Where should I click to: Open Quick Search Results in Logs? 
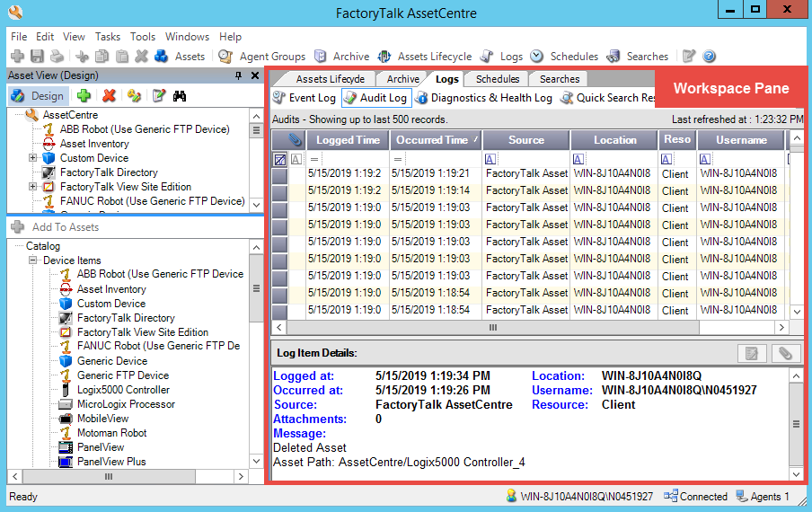pyautogui.click(x=607, y=97)
